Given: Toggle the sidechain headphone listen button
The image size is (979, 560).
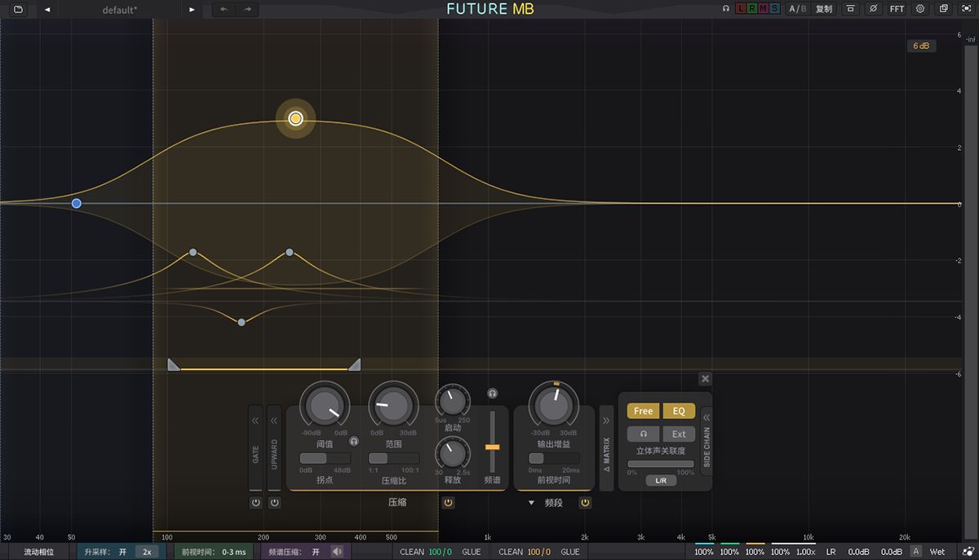Looking at the screenshot, I should point(644,434).
